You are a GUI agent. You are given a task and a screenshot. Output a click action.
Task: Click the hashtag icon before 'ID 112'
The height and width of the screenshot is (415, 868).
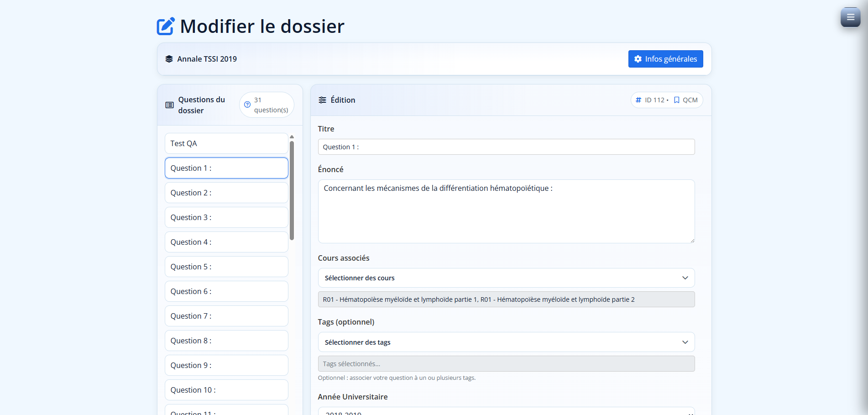(x=638, y=100)
